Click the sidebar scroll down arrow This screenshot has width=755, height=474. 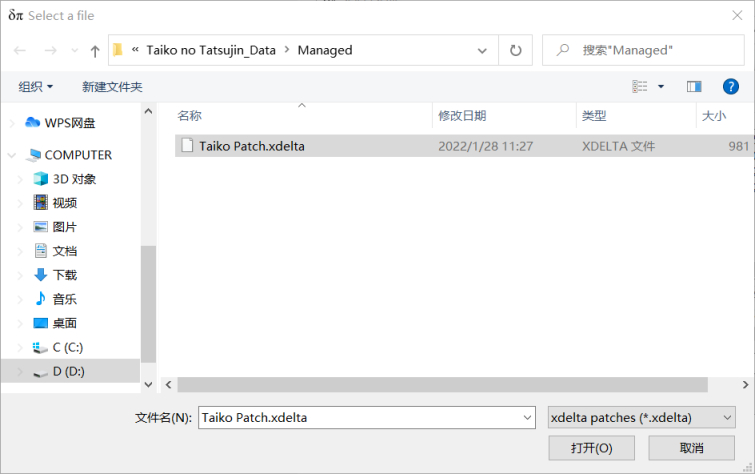[x=148, y=384]
